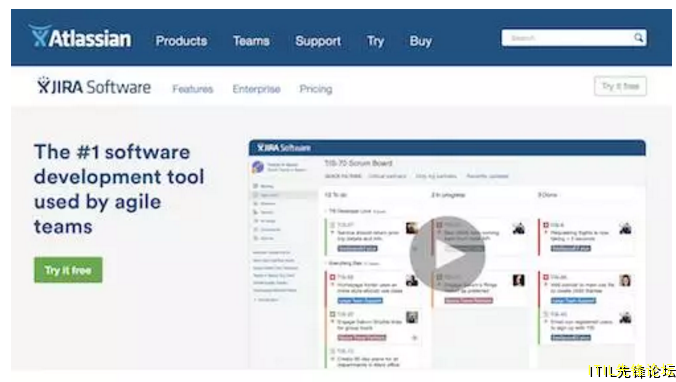Click Buy in the top navigation

pyautogui.click(x=420, y=41)
